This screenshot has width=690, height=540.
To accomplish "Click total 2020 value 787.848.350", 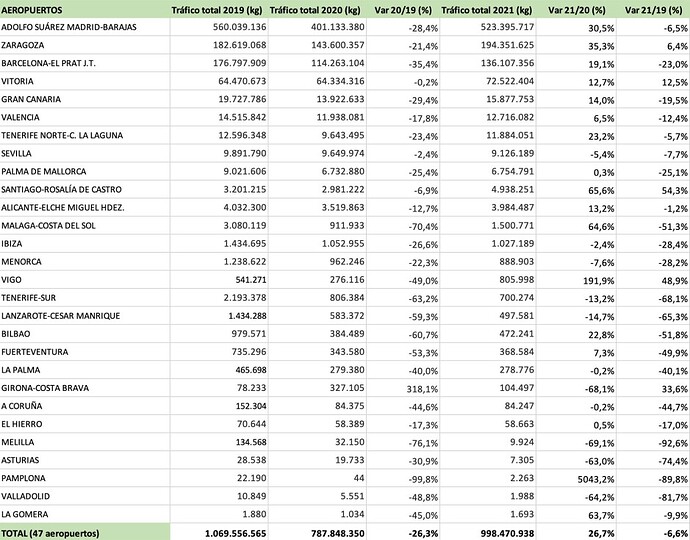I will click(x=338, y=533).
